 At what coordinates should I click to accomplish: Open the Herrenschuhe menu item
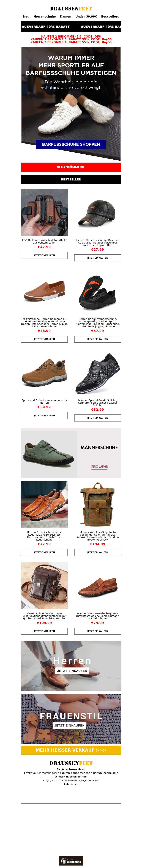45,16
